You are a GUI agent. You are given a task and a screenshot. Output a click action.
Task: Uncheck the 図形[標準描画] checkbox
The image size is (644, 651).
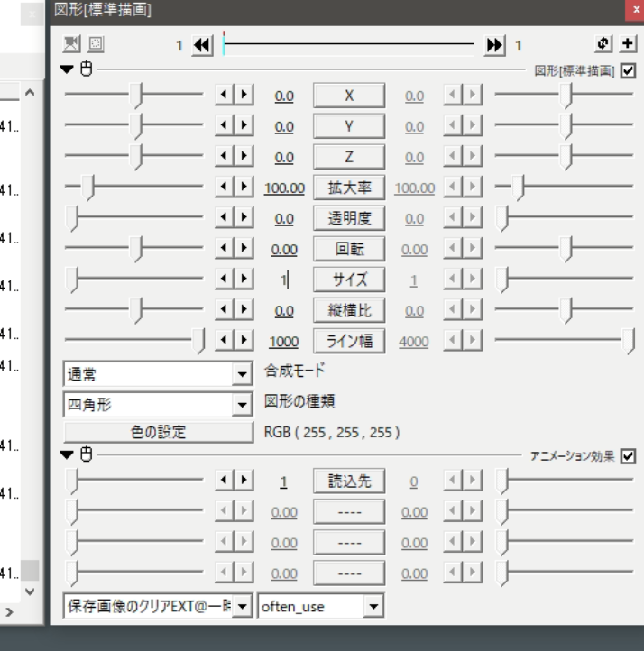click(x=628, y=70)
